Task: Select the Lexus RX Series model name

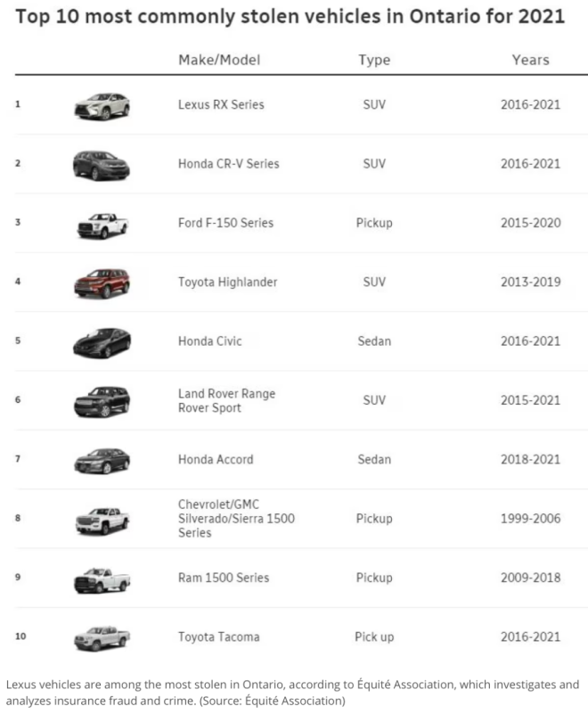Action: pos(221,105)
